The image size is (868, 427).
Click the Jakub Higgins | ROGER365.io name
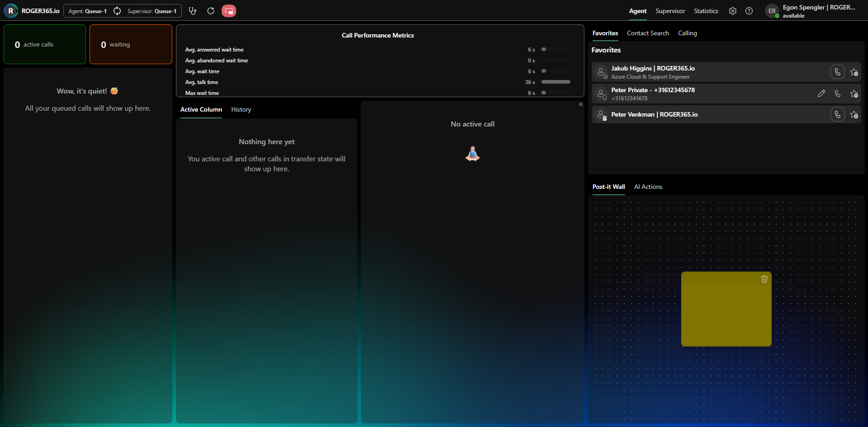tap(653, 68)
